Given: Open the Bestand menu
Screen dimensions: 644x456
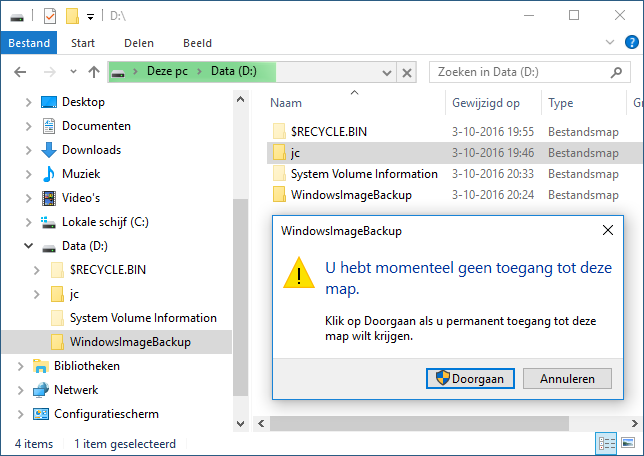Looking at the screenshot, I should coord(29,43).
